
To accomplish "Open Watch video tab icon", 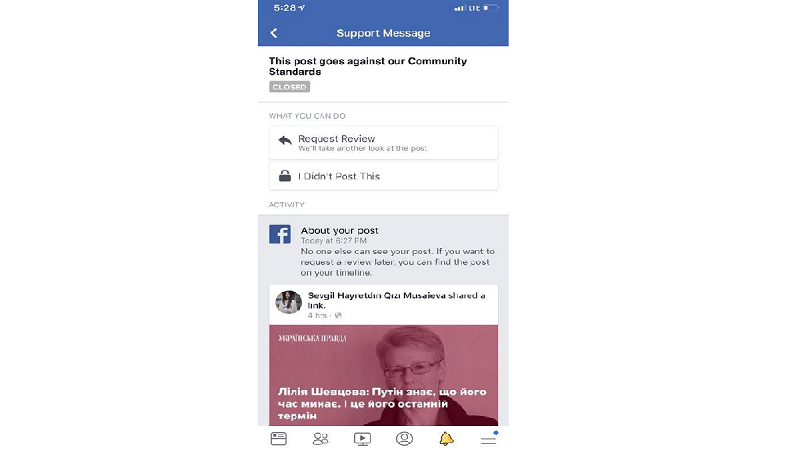I will click(362, 438).
